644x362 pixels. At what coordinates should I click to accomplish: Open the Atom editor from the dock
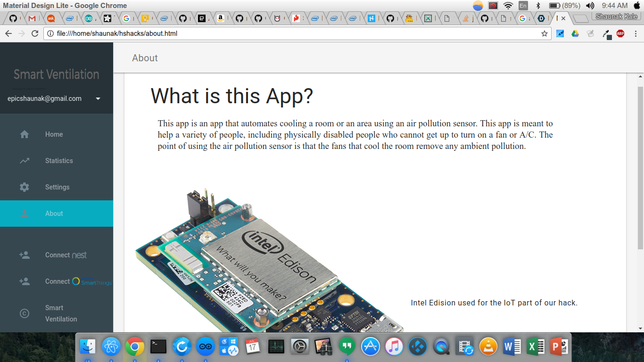(111, 347)
